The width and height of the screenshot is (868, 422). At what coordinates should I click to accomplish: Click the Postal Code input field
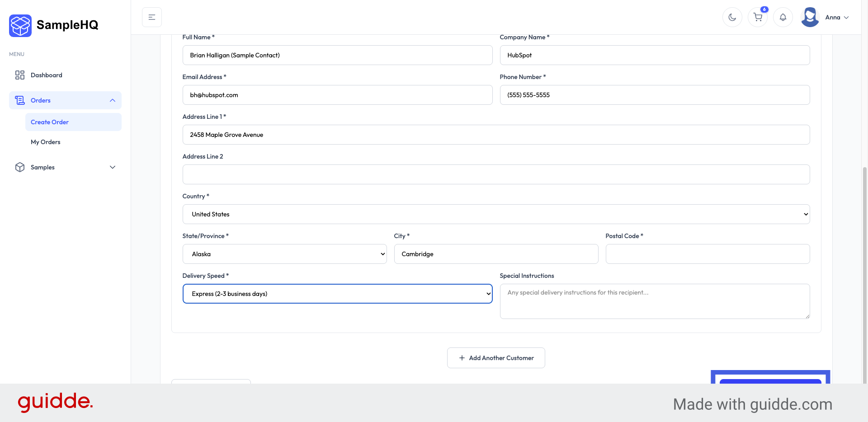(707, 254)
